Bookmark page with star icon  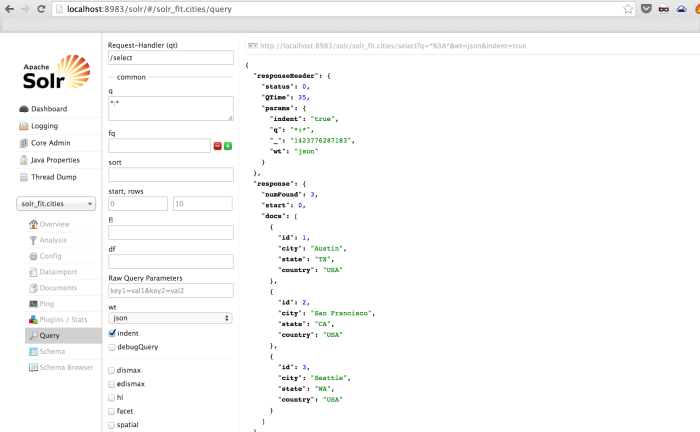(x=628, y=8)
